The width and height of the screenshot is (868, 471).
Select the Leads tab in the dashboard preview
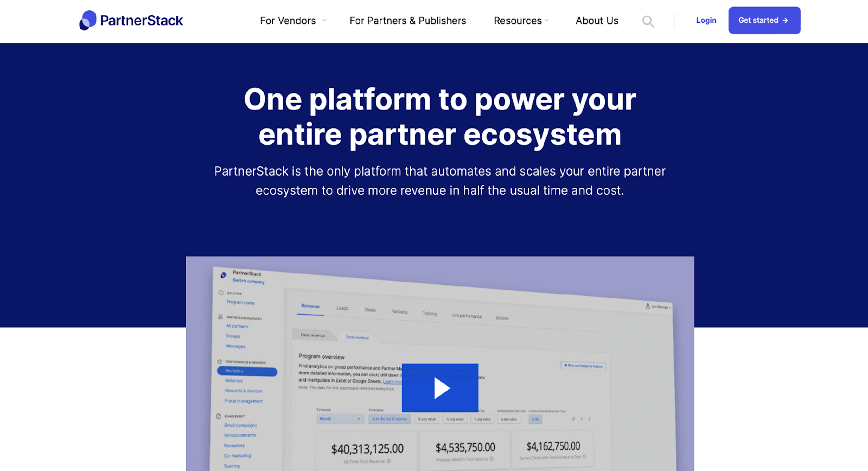(342, 308)
